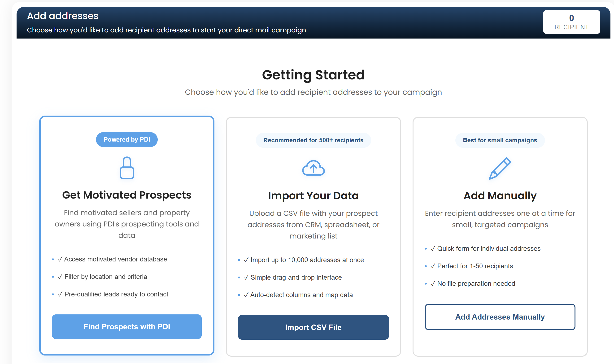Viewport: 614px width, 364px height.
Task: Click the pencil icon on Add Manually card
Action: [500, 168]
